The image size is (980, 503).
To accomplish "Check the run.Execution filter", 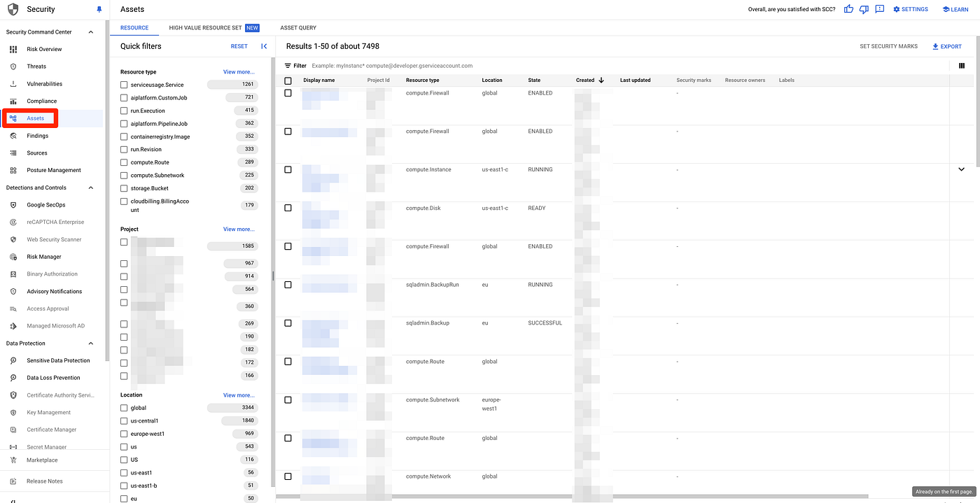I will [124, 111].
